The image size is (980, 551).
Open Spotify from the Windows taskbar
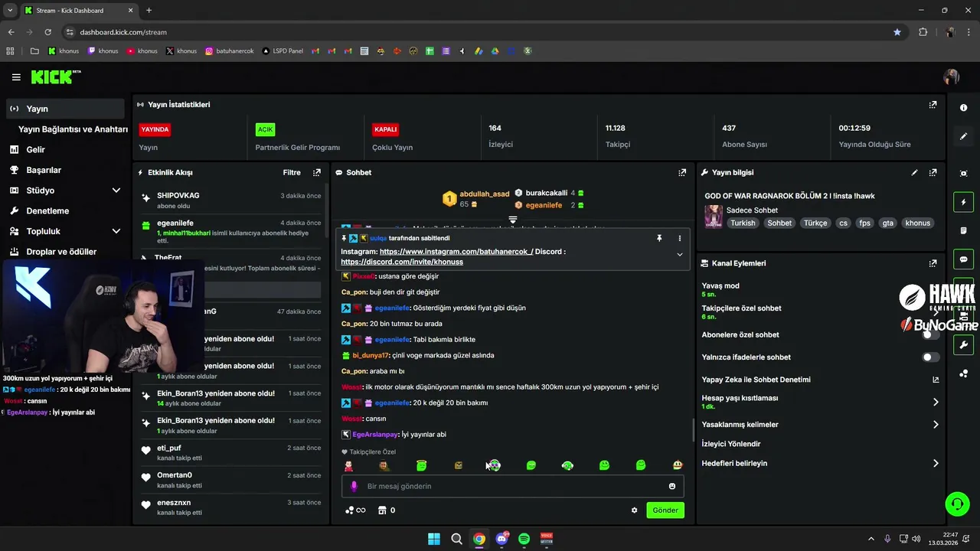524,539
